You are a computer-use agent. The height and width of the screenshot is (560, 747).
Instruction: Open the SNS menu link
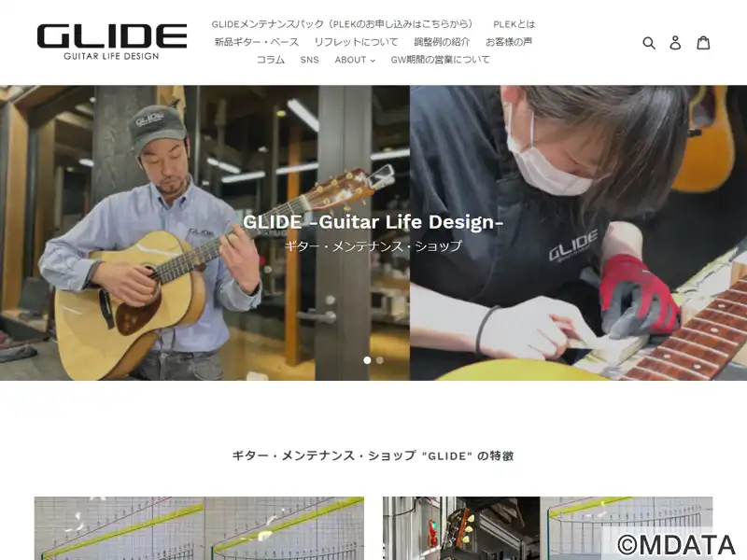[x=309, y=60]
